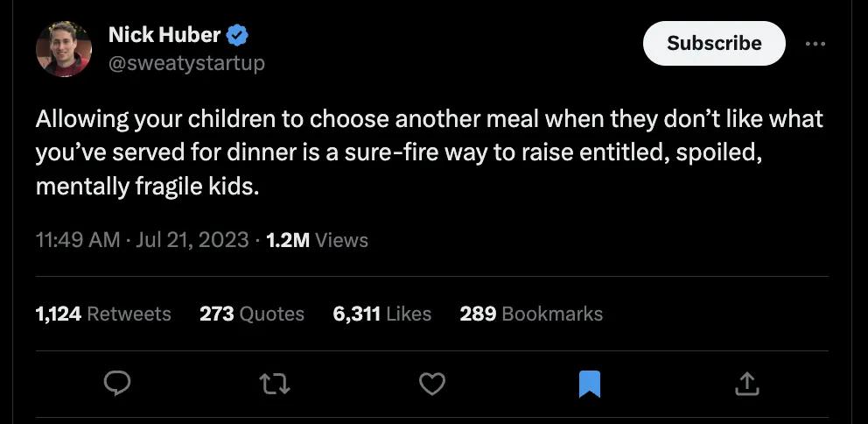View the 1.2M Views analytics
868x424 pixels.
[x=317, y=240]
